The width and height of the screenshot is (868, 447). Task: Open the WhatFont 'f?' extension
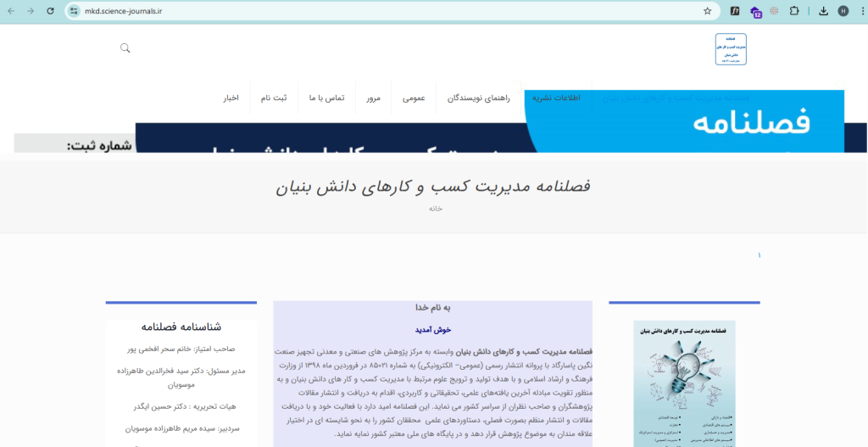click(735, 11)
